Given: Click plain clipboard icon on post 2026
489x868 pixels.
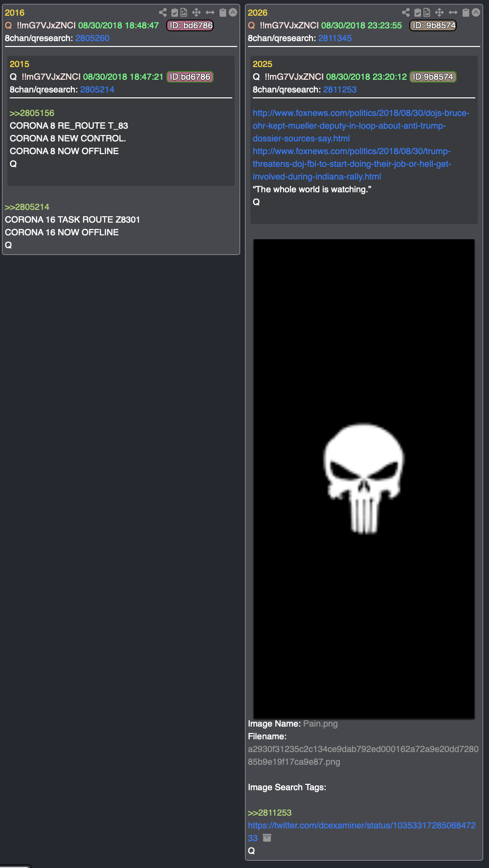Looking at the screenshot, I should coord(466,13).
